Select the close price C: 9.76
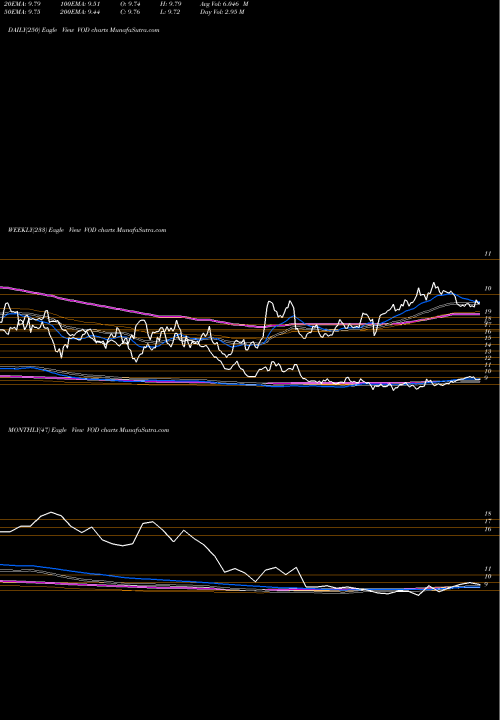The width and height of the screenshot is (500, 720). click(130, 12)
